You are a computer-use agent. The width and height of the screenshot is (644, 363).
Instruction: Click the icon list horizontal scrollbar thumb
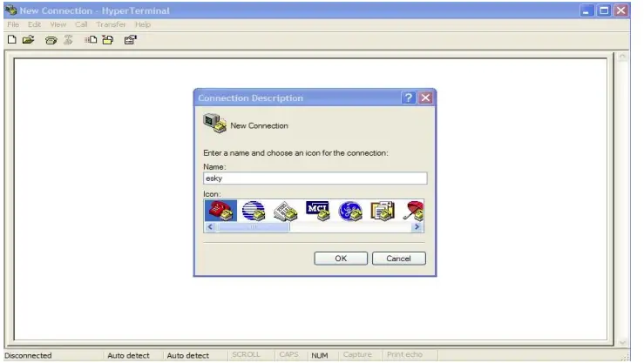(x=253, y=227)
